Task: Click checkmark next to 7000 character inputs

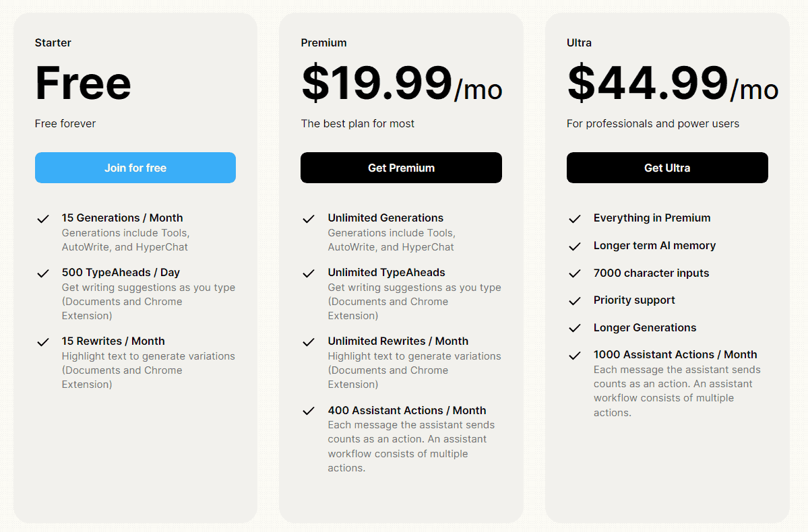Action: tap(575, 273)
